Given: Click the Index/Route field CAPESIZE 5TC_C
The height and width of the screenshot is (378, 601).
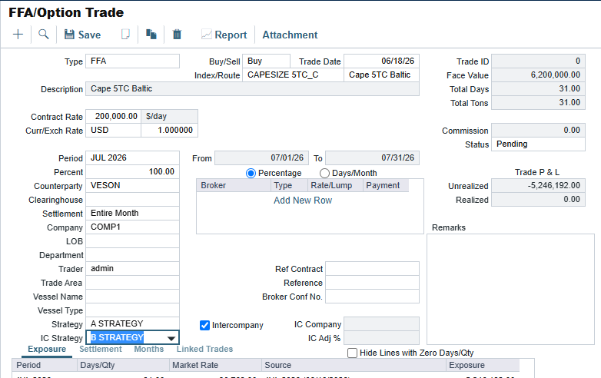Looking at the screenshot, I should (293, 75).
